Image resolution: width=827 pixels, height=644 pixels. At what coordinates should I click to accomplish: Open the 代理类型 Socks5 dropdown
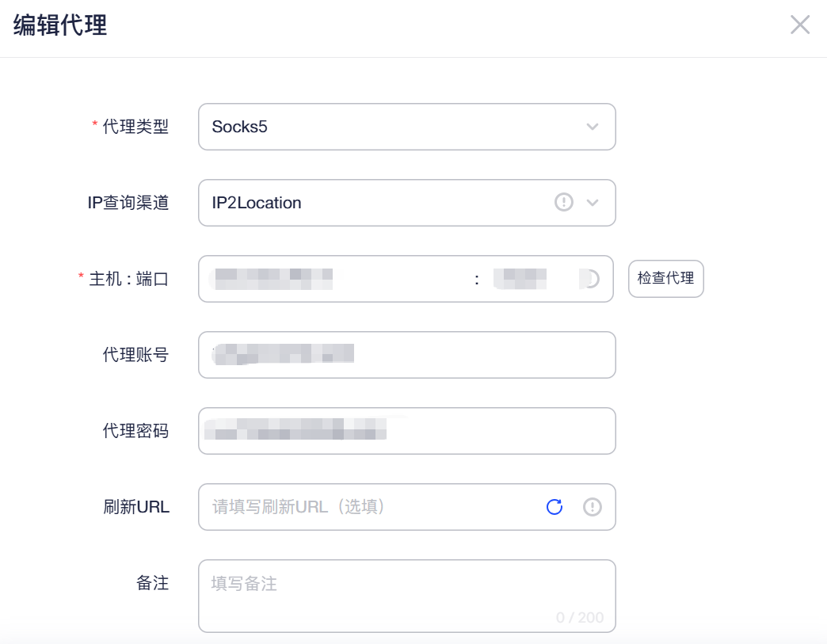(406, 127)
